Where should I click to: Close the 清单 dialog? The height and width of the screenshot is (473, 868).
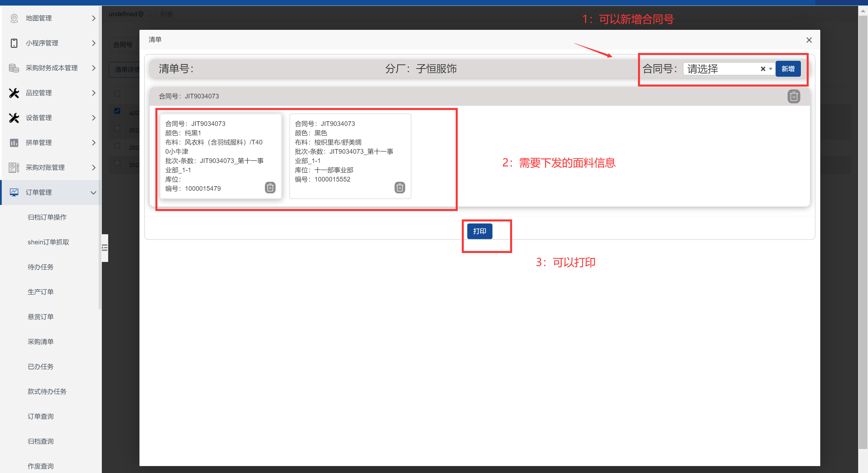pyautogui.click(x=809, y=40)
